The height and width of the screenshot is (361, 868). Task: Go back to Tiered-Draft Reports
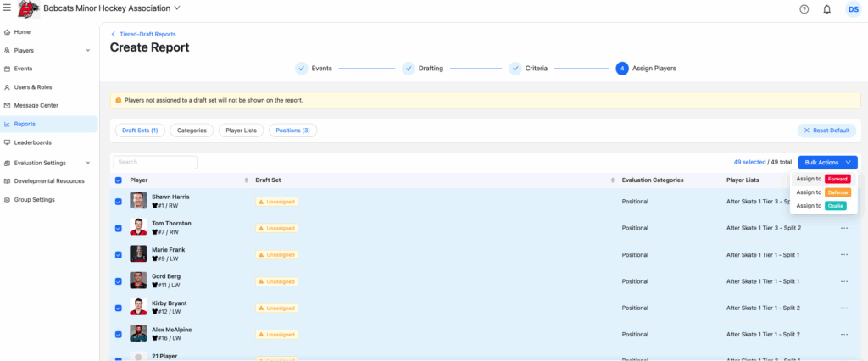click(x=144, y=34)
